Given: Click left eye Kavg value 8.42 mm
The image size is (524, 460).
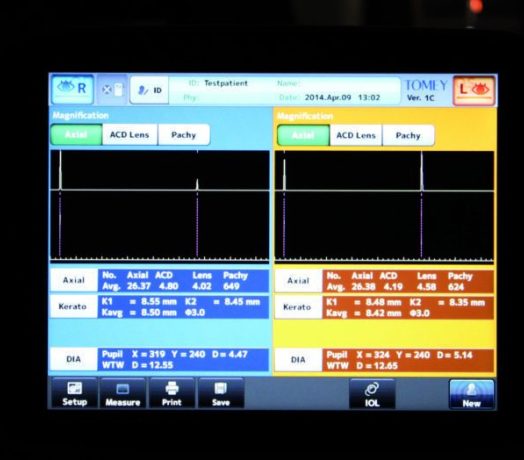Looking at the screenshot, I should [383, 313].
